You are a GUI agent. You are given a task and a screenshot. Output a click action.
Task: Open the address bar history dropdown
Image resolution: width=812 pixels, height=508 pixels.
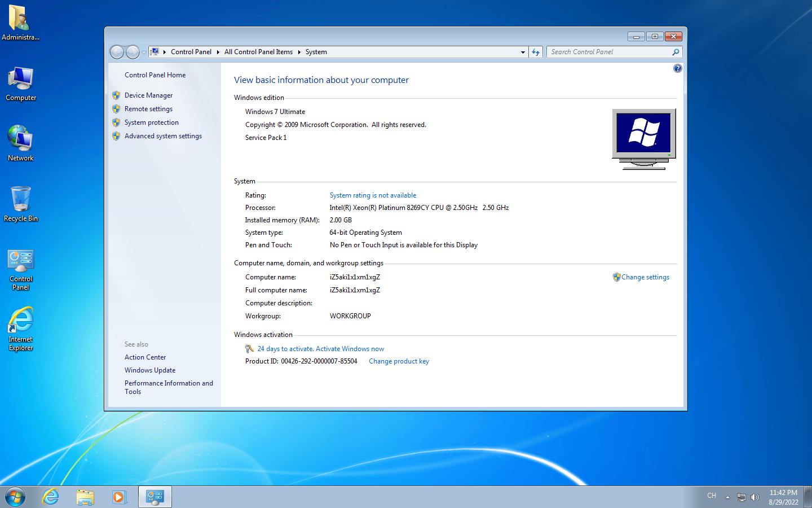[523, 52]
